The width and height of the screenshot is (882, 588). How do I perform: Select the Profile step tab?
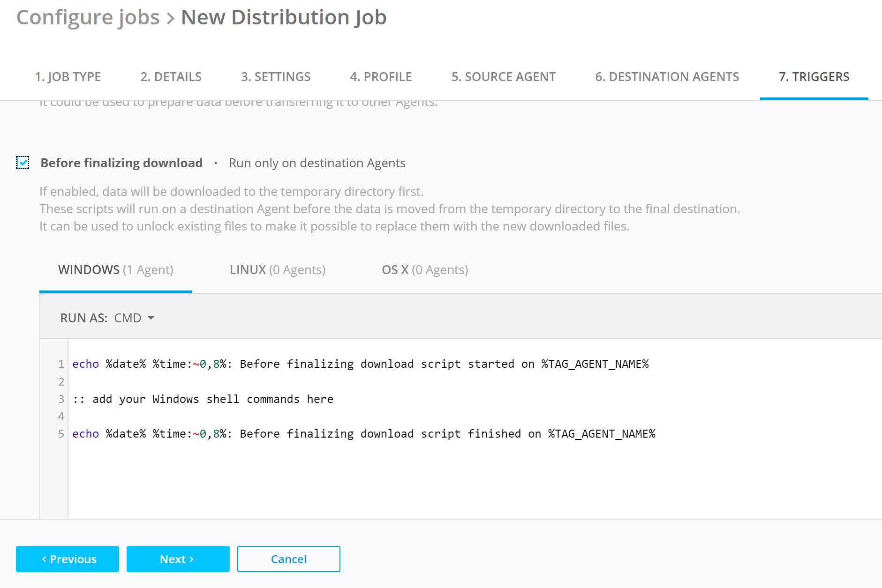pyautogui.click(x=381, y=77)
